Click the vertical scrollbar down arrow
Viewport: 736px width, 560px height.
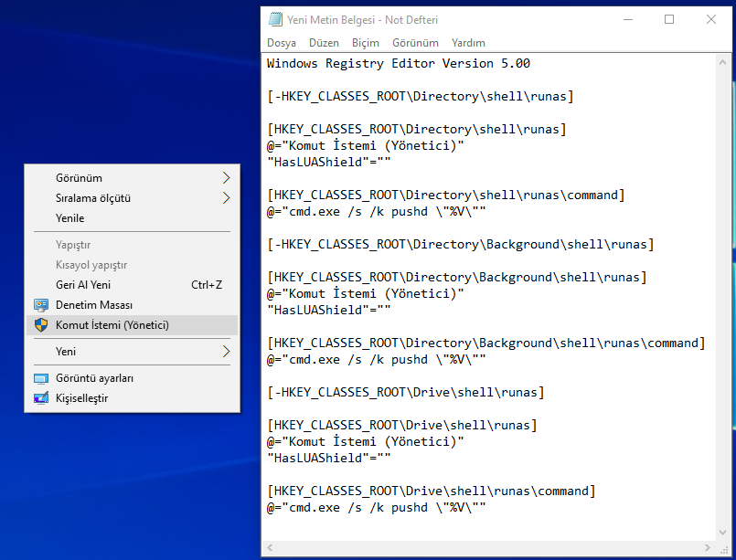(722, 533)
